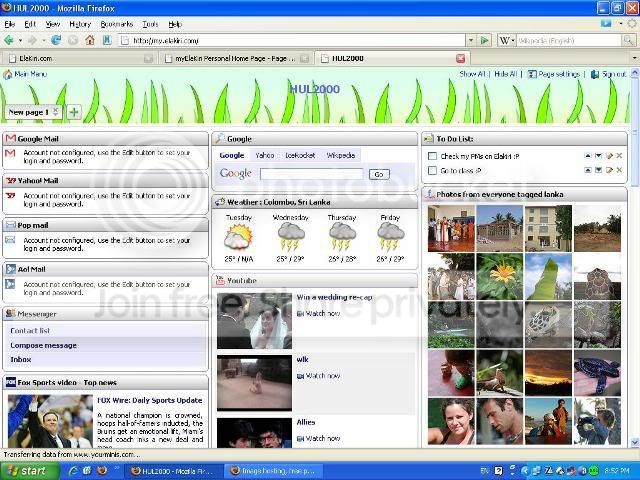Screen dimensions: 640x480
Task: Click the Yahoo! Mail widget icon
Action: 11,180
